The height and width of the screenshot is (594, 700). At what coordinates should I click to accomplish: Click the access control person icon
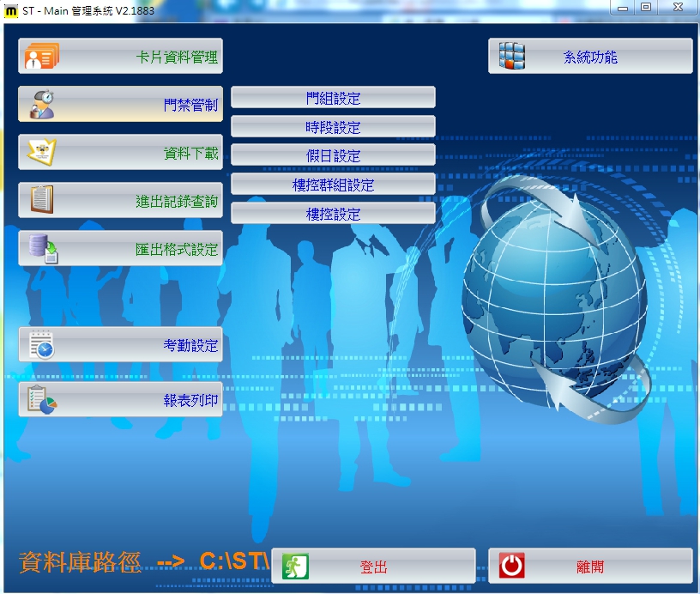pyautogui.click(x=41, y=104)
